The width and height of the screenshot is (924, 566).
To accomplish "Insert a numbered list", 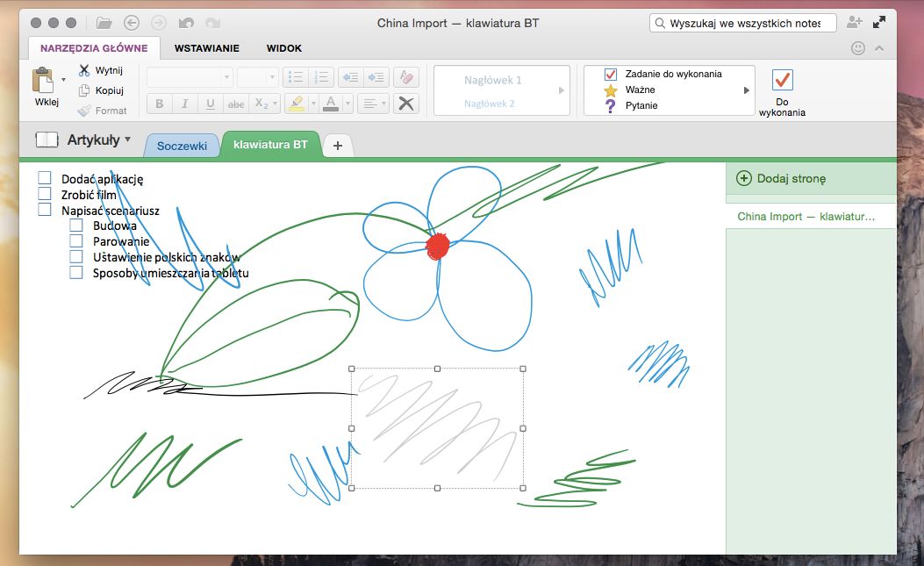I will coord(321,77).
